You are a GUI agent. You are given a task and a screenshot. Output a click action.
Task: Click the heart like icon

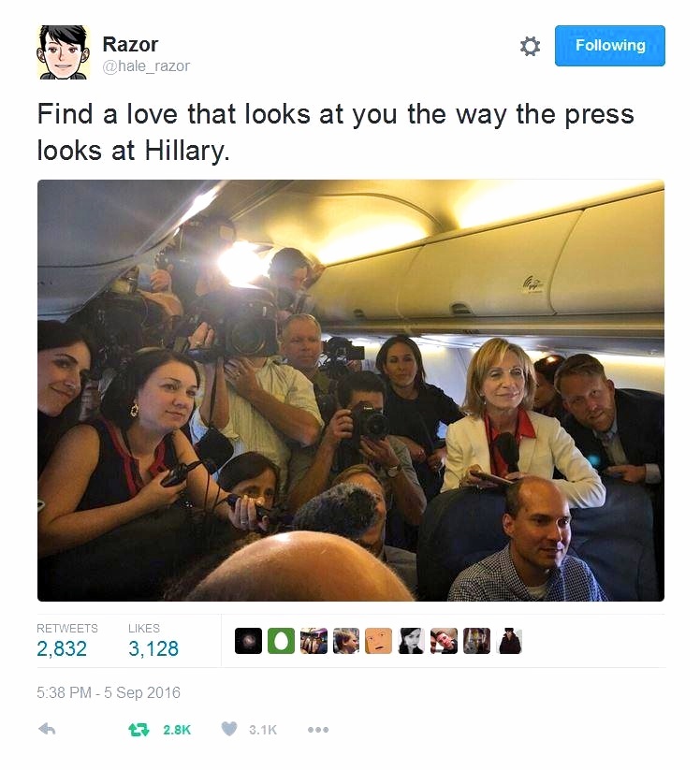(x=229, y=729)
